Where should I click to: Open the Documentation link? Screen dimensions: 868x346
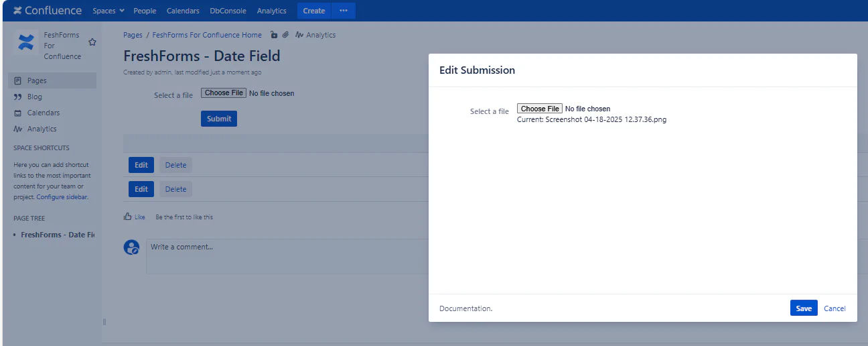coord(465,308)
